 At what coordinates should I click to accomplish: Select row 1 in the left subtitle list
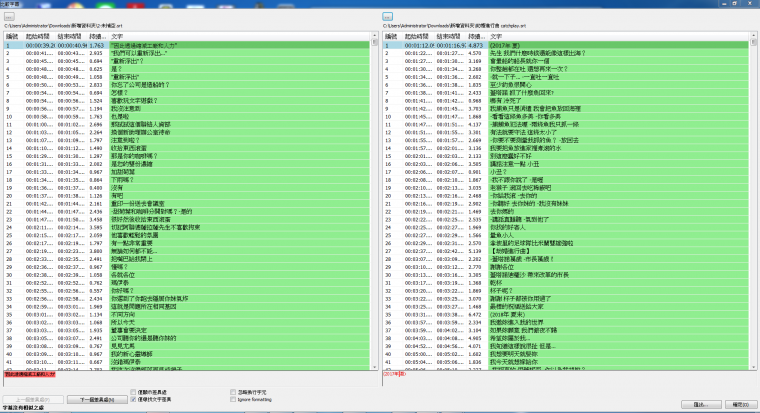(187, 46)
